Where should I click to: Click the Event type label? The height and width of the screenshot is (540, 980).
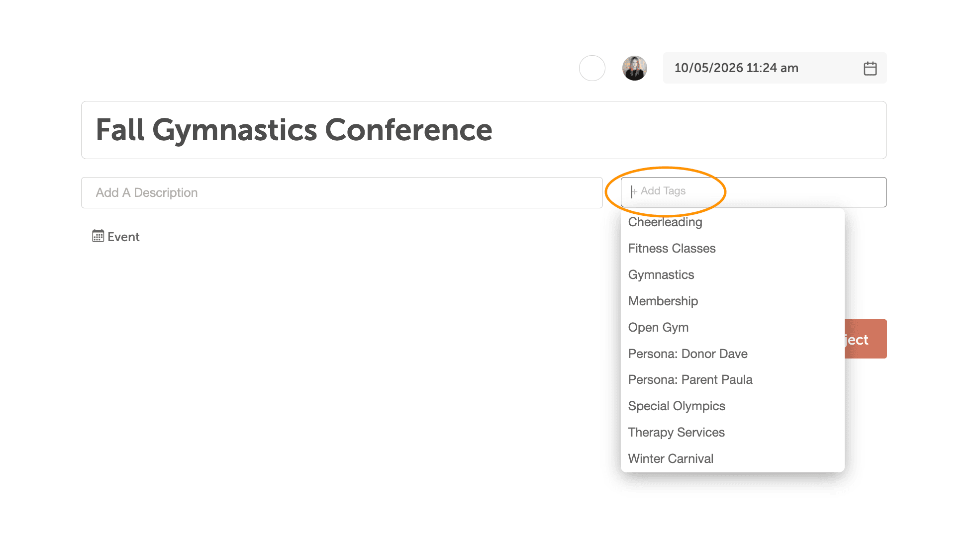pos(123,237)
